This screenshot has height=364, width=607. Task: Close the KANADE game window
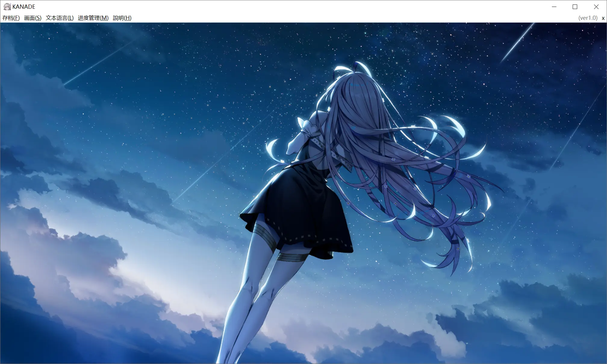[596, 7]
